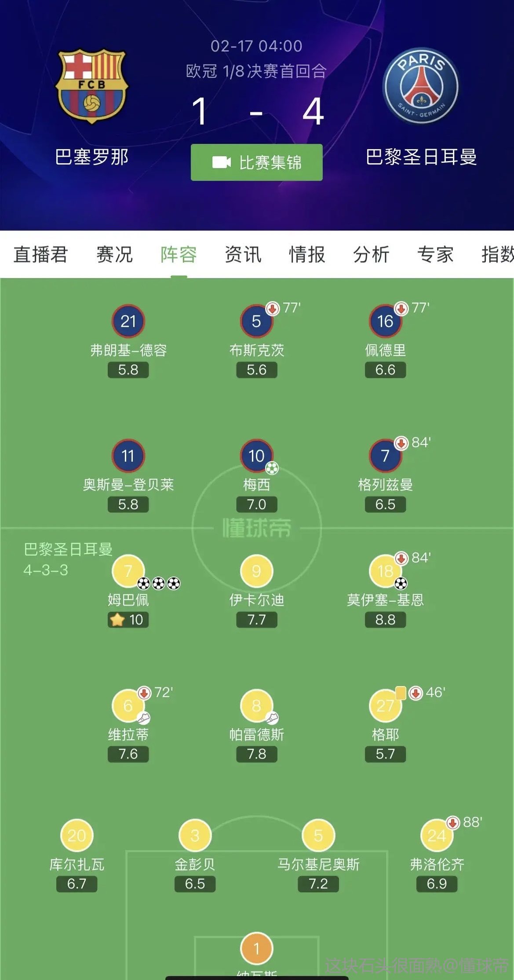Tap the assist boot icon on Paredes
The height and width of the screenshot is (980, 514).
(272, 718)
